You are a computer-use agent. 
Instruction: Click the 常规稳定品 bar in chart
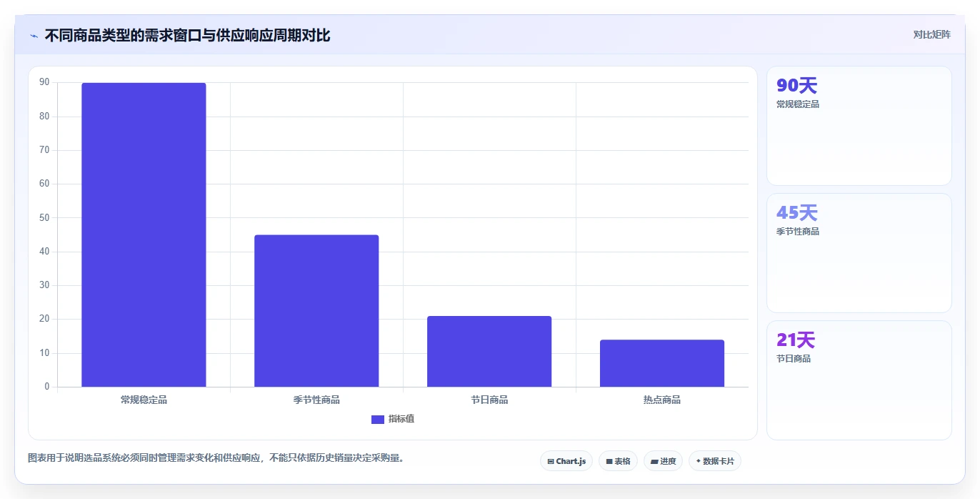(144, 235)
